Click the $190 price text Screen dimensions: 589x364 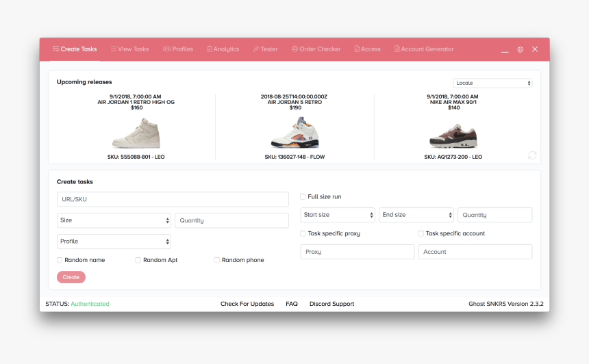[295, 107]
